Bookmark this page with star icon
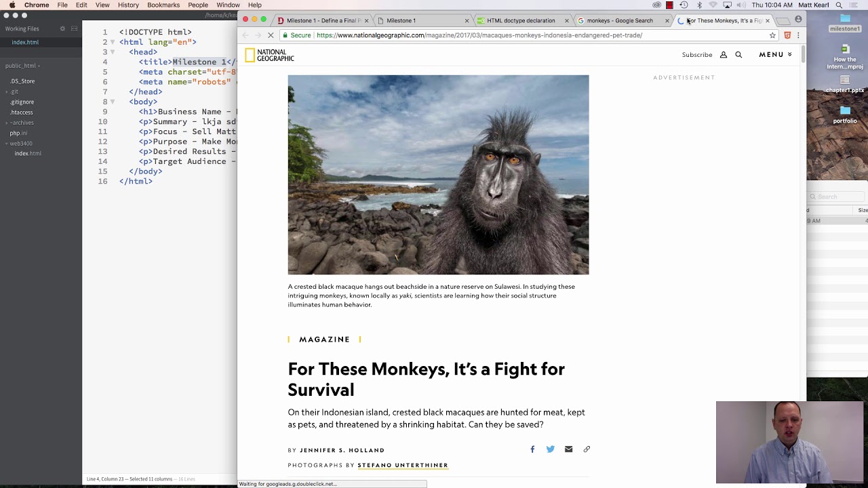 (772, 35)
